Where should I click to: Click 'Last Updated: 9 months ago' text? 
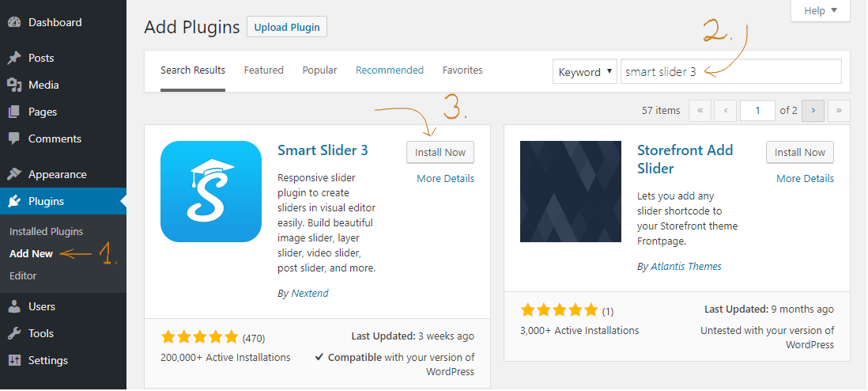tap(769, 309)
